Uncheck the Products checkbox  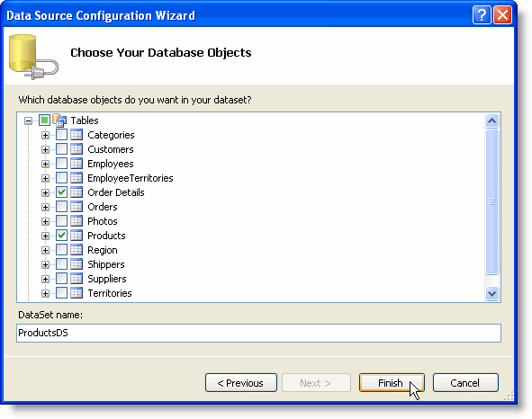[x=61, y=236]
